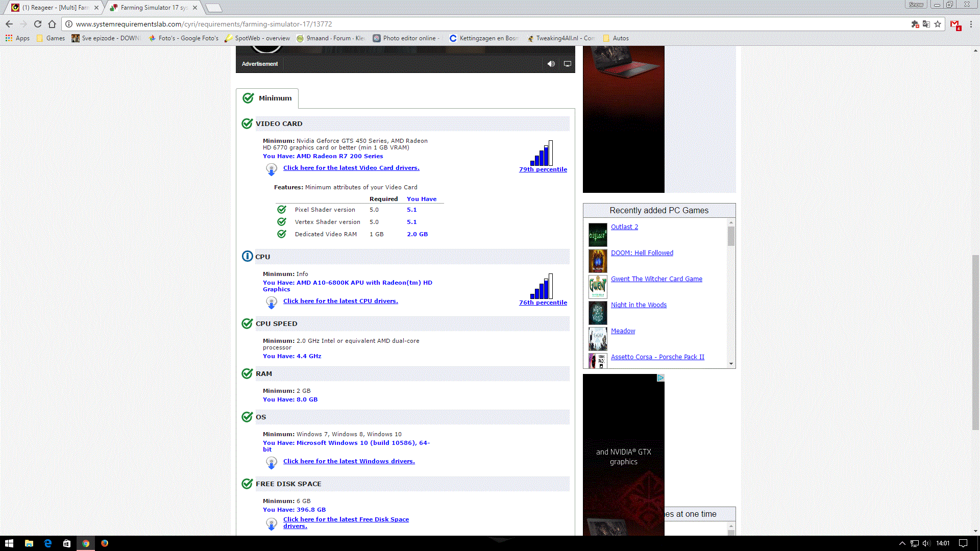Screen dimensions: 980x551
Task: Open DOOM Hell Followed thumbnail
Action: [x=598, y=261]
